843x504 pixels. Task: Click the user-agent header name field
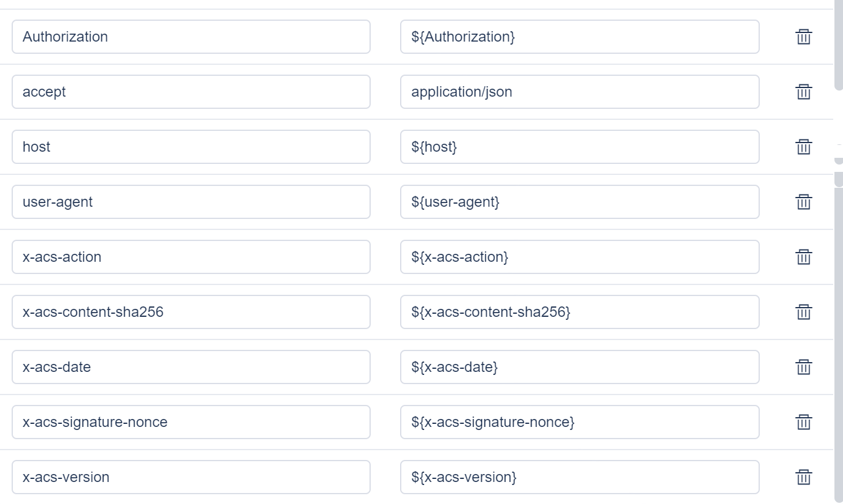point(191,202)
